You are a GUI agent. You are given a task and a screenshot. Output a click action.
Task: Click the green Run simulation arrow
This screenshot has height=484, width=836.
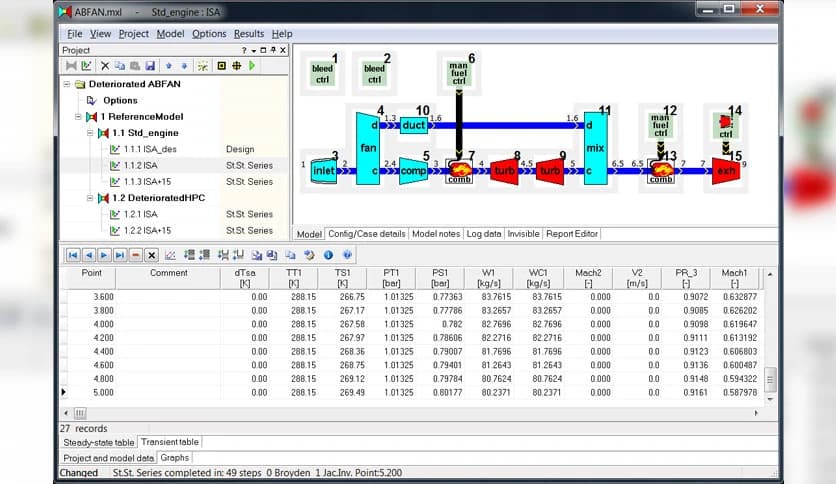click(251, 66)
